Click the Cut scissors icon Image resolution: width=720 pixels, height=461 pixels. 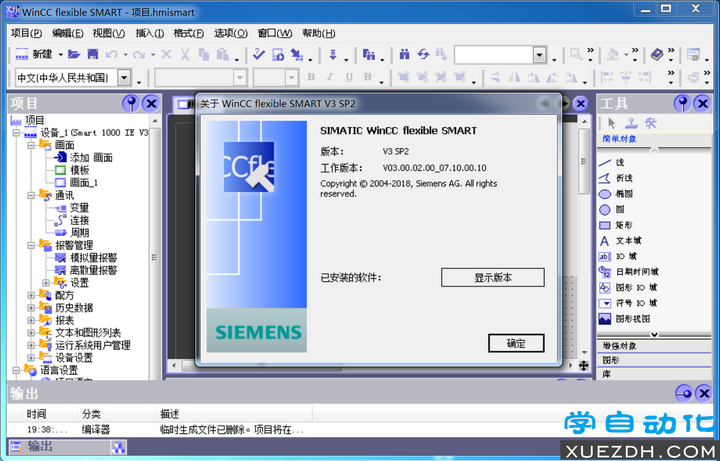(x=185, y=54)
